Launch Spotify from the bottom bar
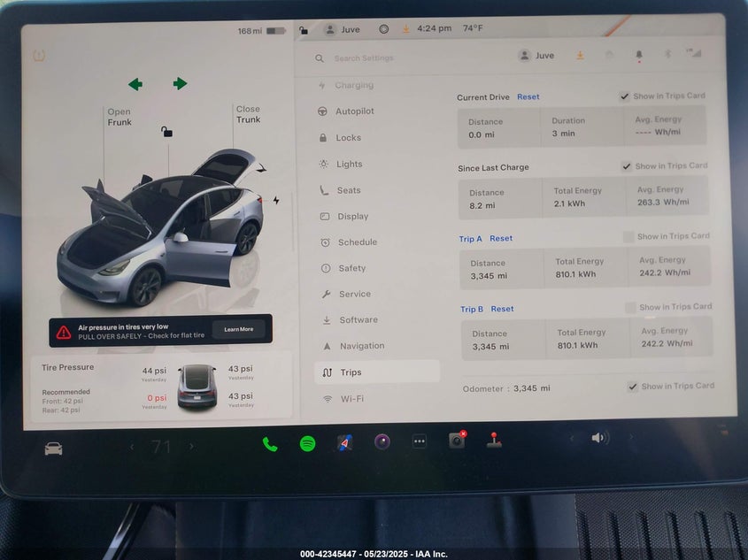The height and width of the screenshot is (560, 748). 307,444
